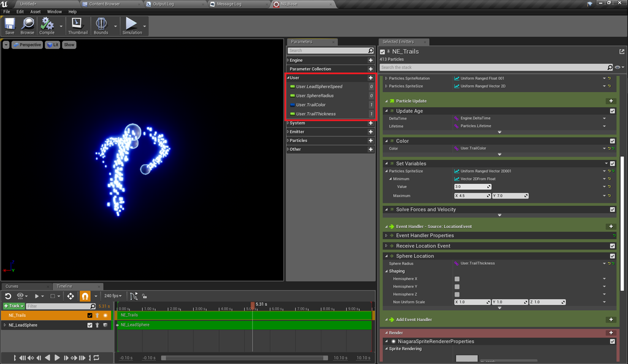Toggle Bounds display in toolbar
628x364 pixels.
(101, 26)
